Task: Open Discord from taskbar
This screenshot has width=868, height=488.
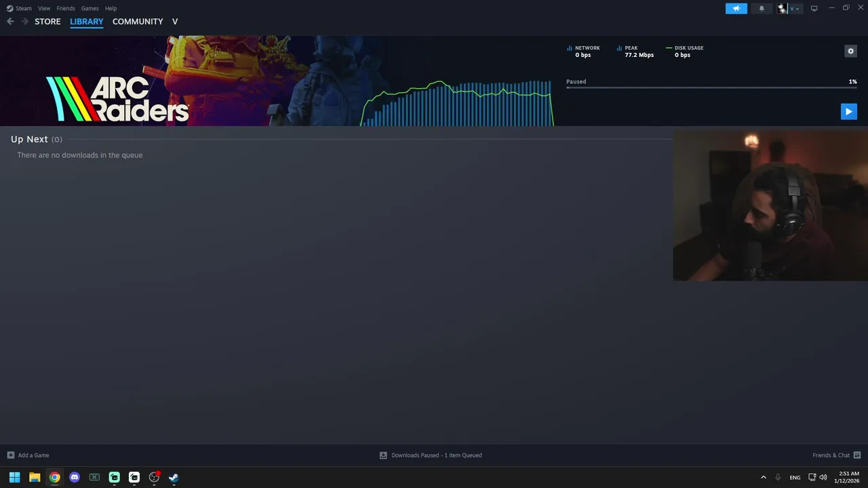Action: coord(75,477)
